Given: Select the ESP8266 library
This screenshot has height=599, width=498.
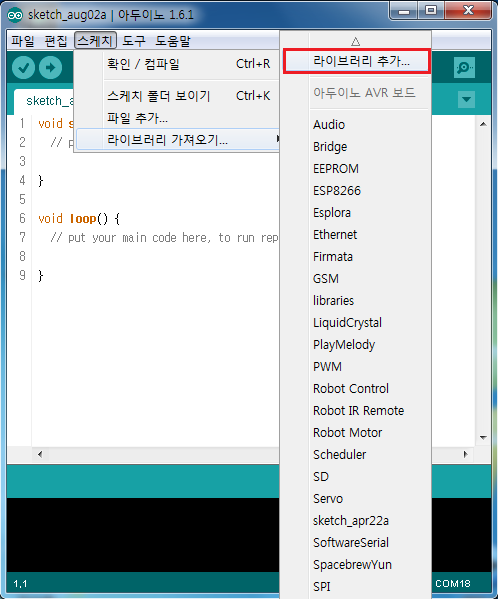Looking at the screenshot, I should tap(357, 191).
